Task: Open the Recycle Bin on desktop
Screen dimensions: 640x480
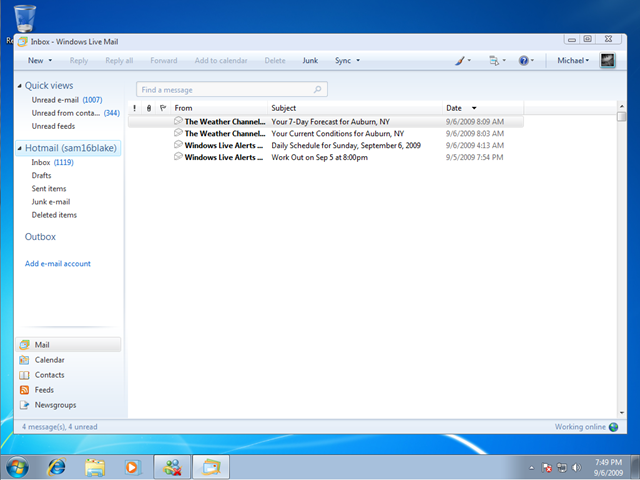Action: 24,18
